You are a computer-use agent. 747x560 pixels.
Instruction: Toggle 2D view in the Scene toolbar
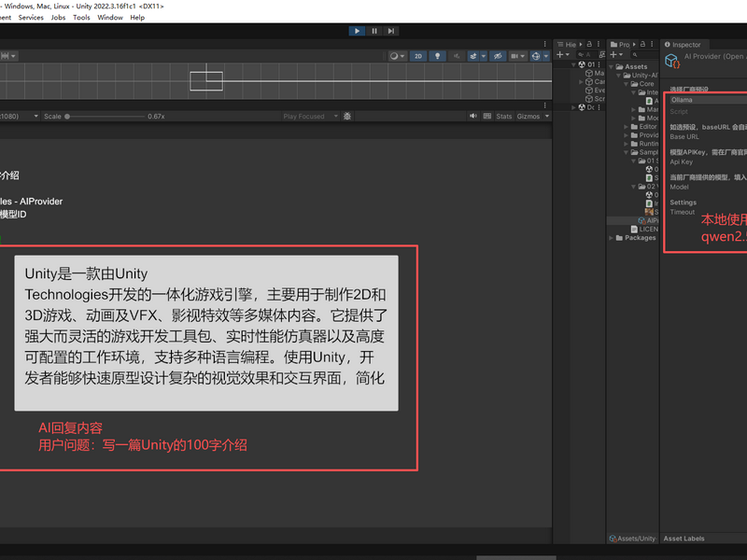click(x=417, y=56)
